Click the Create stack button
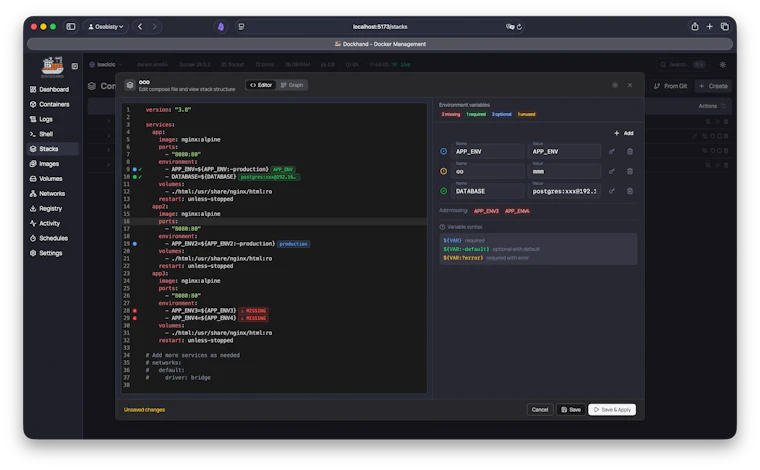This screenshot has width=760, height=470. [x=713, y=86]
